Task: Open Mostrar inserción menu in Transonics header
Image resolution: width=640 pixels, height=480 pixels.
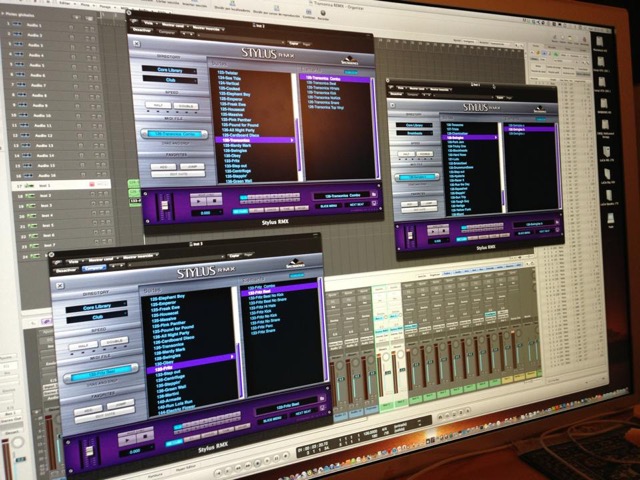Action: (208, 29)
